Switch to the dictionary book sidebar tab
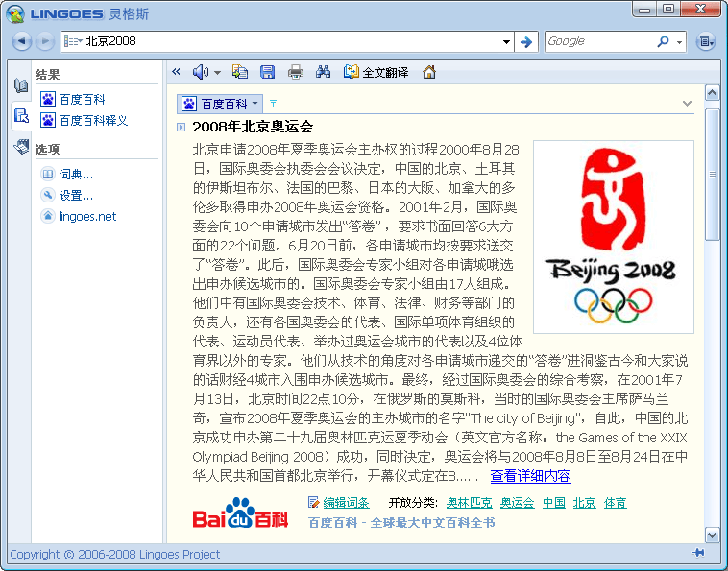This screenshot has width=728, height=571. point(21,85)
